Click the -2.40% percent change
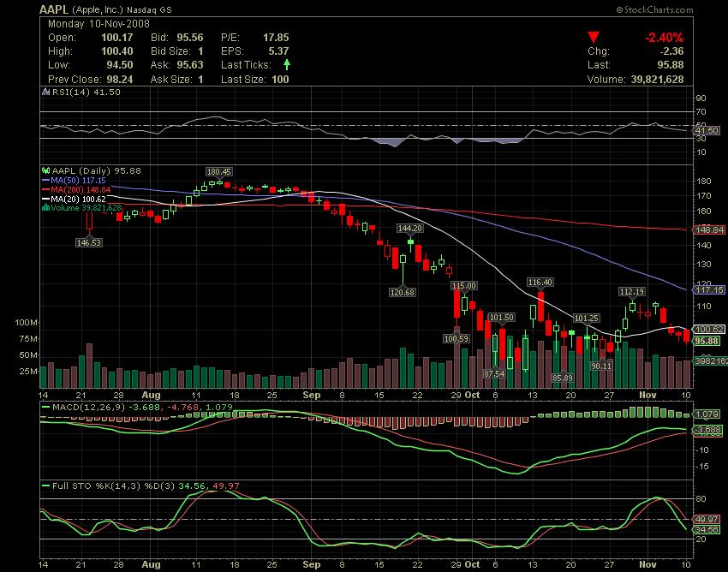The height and width of the screenshot is (572, 728). click(664, 38)
